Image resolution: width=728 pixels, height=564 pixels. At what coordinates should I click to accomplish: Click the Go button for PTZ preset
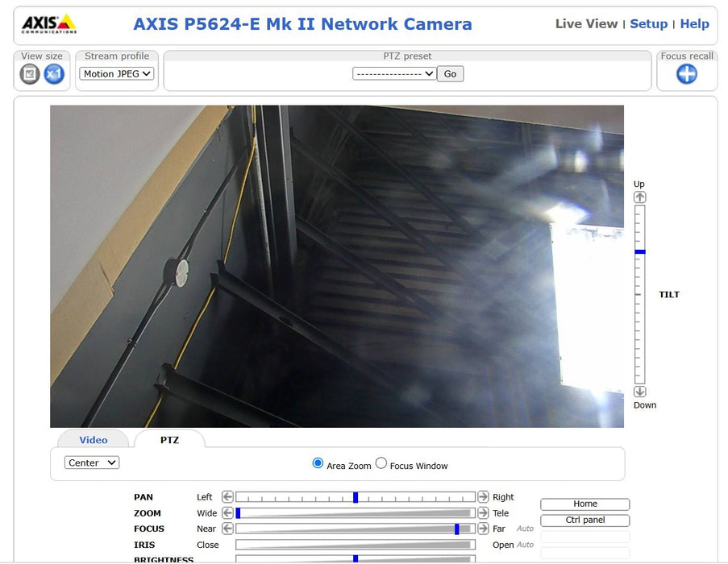pos(450,74)
